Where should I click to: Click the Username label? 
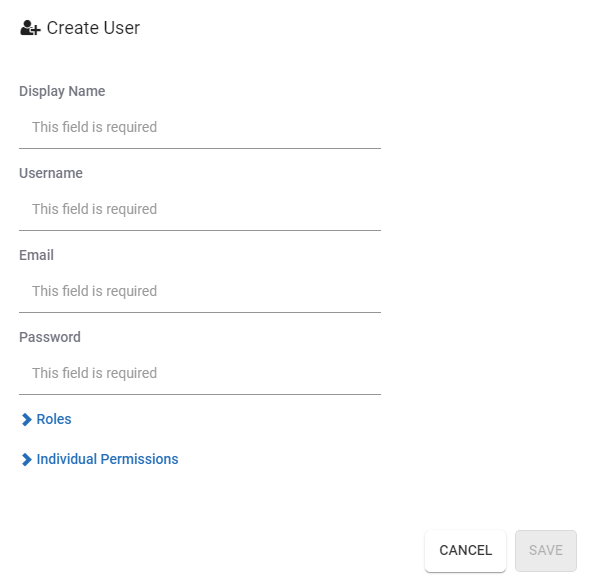tap(51, 173)
